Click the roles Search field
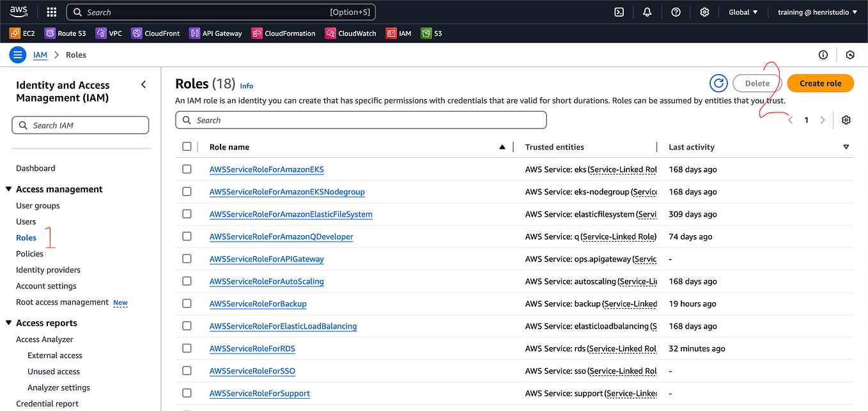This screenshot has height=411, width=868. point(361,120)
